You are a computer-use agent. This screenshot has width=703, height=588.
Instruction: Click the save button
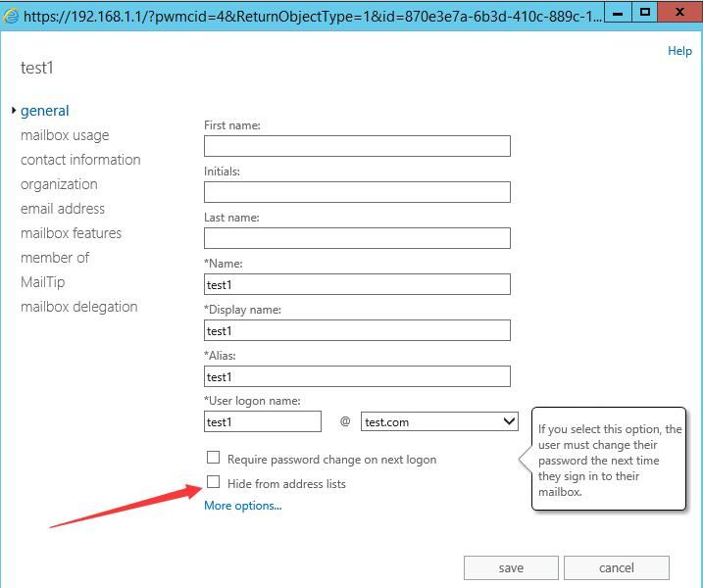click(511, 567)
